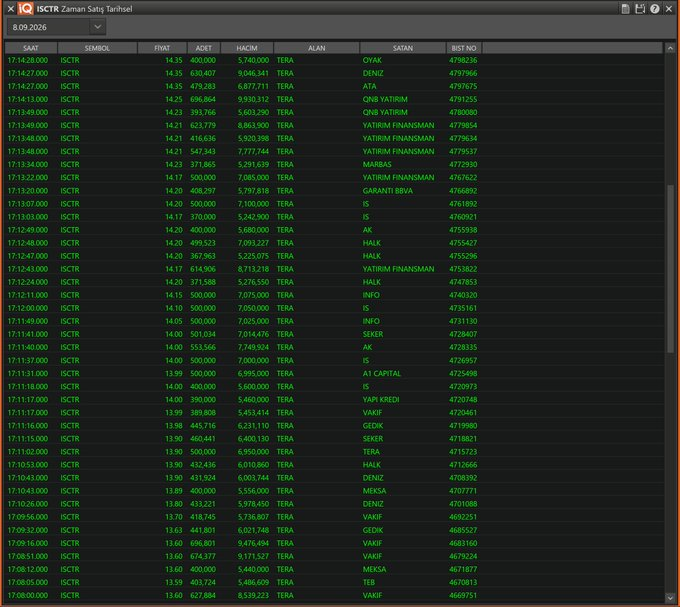Select volume 9,930,312 cell

(x=253, y=99)
